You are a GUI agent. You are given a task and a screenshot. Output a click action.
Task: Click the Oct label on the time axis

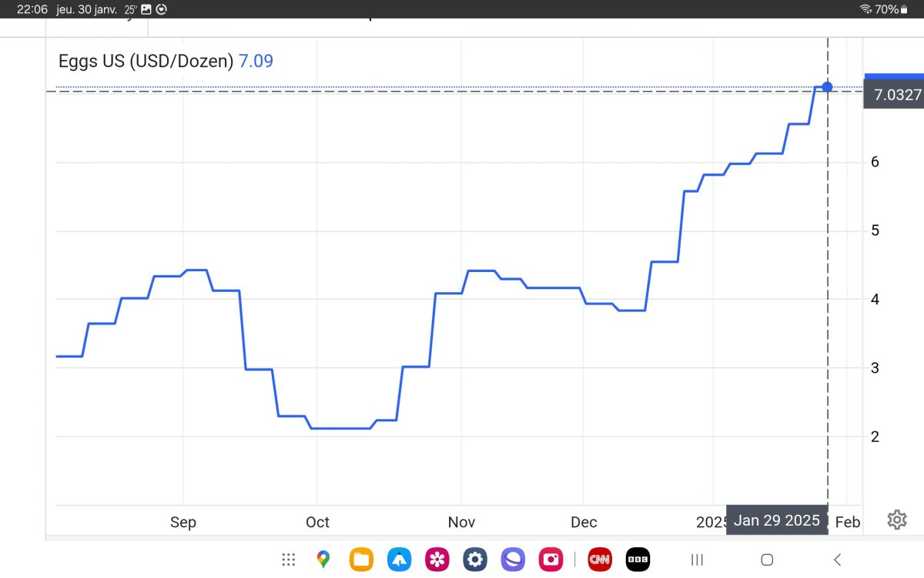click(x=317, y=523)
